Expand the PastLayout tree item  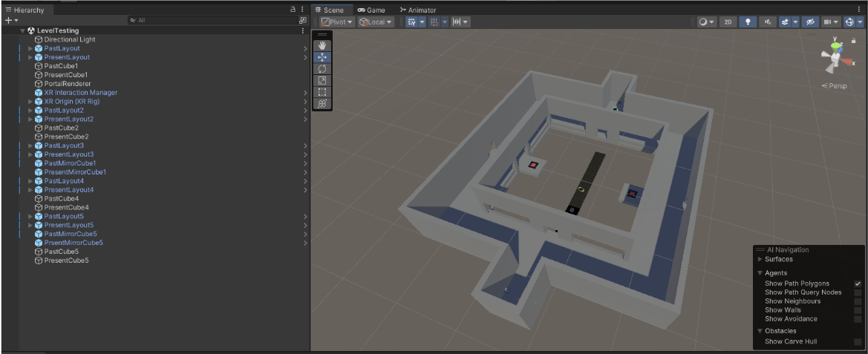[x=30, y=48]
